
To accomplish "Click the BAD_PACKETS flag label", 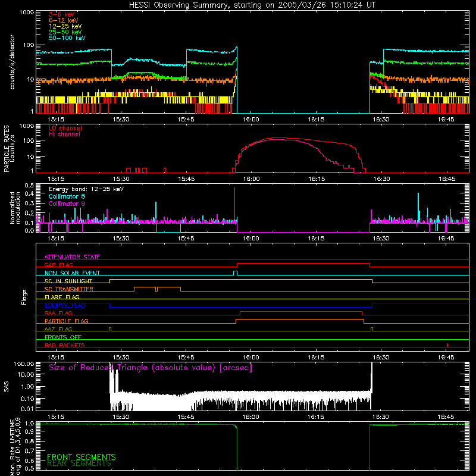I will (x=65, y=345).
